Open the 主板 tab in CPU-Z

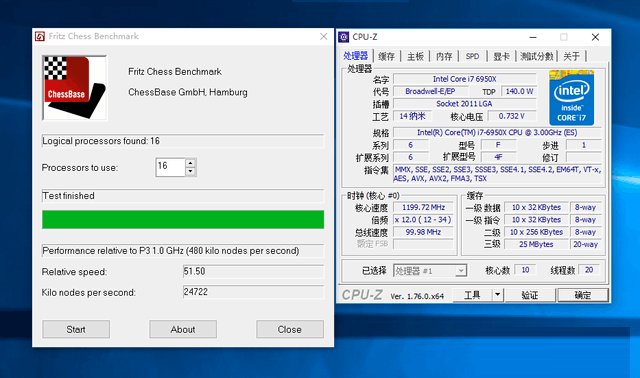[415, 56]
